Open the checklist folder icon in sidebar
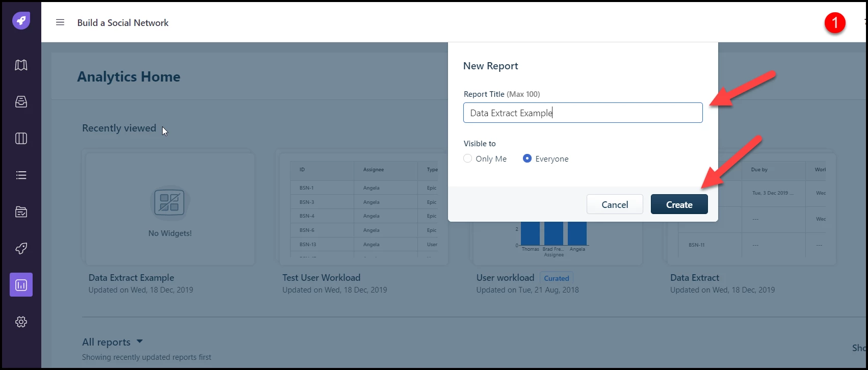Image resolution: width=868 pixels, height=370 pixels. [x=21, y=212]
